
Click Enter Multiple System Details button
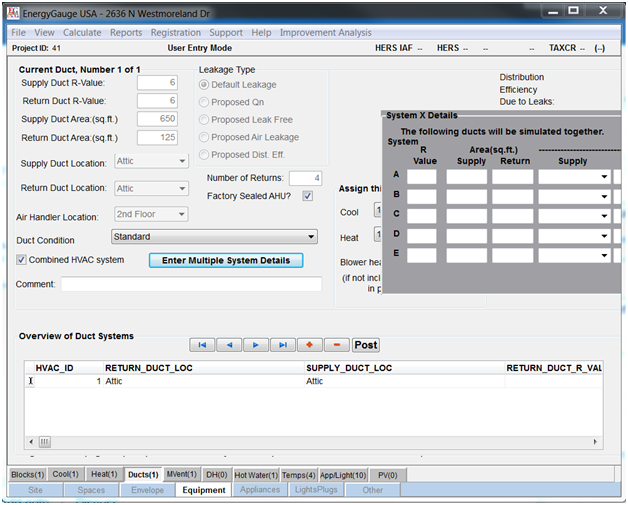coord(226,260)
